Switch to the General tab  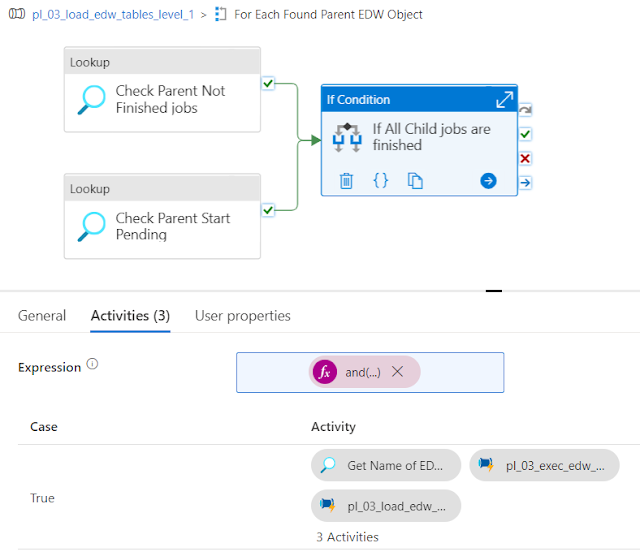coord(42,316)
